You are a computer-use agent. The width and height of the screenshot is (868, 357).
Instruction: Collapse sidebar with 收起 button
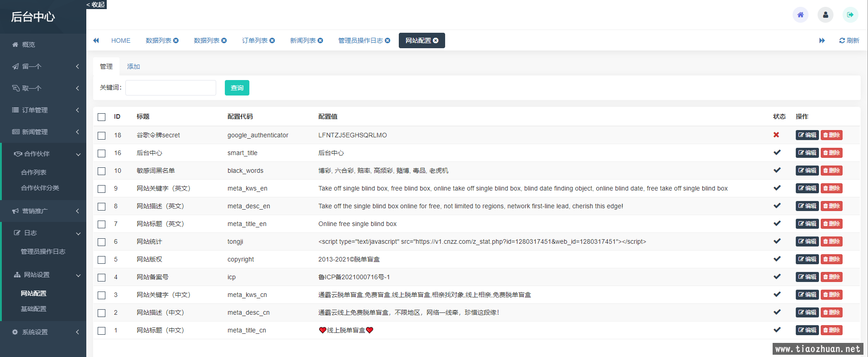(96, 5)
